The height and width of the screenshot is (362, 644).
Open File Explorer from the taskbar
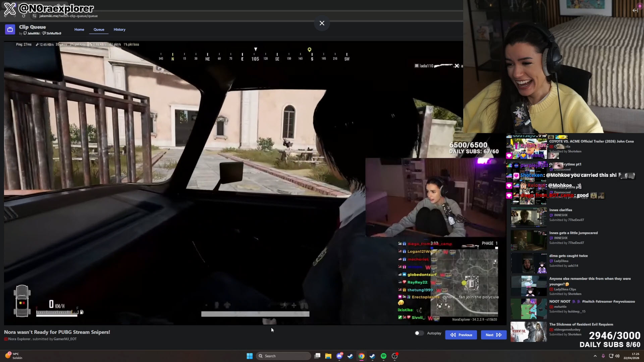(328, 356)
